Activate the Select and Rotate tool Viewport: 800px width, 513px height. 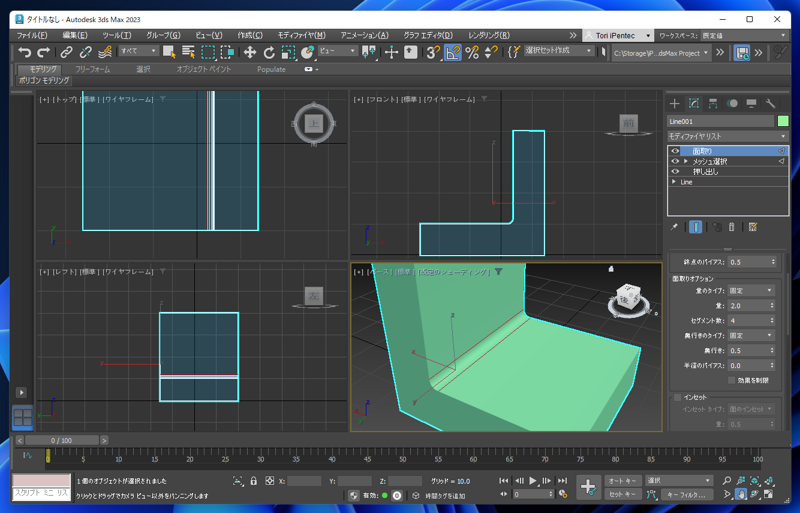pyautogui.click(x=269, y=52)
